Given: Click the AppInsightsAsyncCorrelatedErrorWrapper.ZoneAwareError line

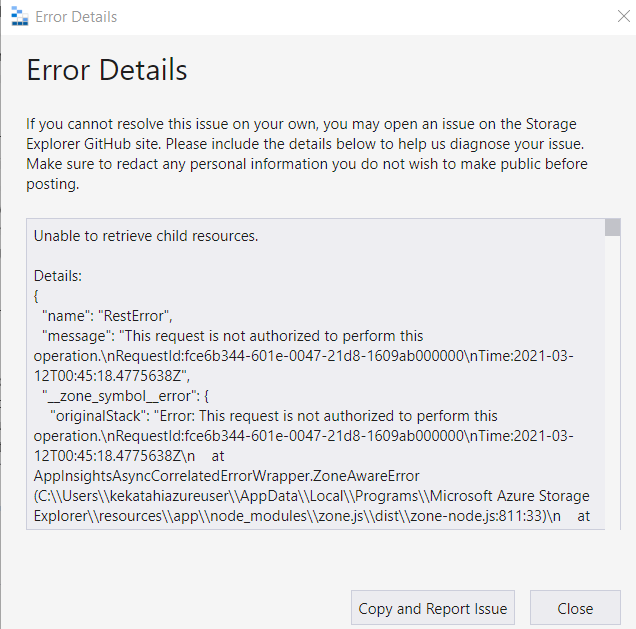Looking at the screenshot, I should pyautogui.click(x=226, y=476).
